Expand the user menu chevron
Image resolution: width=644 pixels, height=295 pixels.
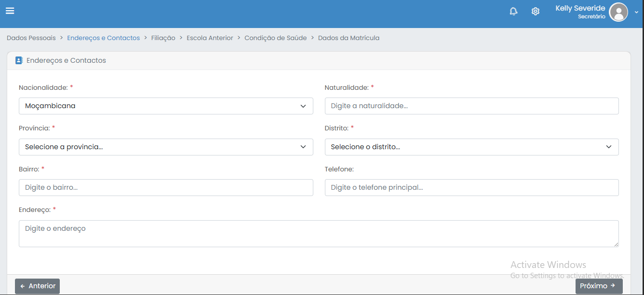pyautogui.click(x=636, y=13)
